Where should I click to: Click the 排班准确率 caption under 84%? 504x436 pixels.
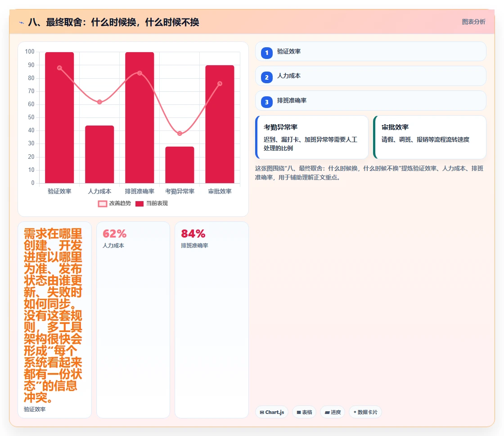click(x=194, y=246)
